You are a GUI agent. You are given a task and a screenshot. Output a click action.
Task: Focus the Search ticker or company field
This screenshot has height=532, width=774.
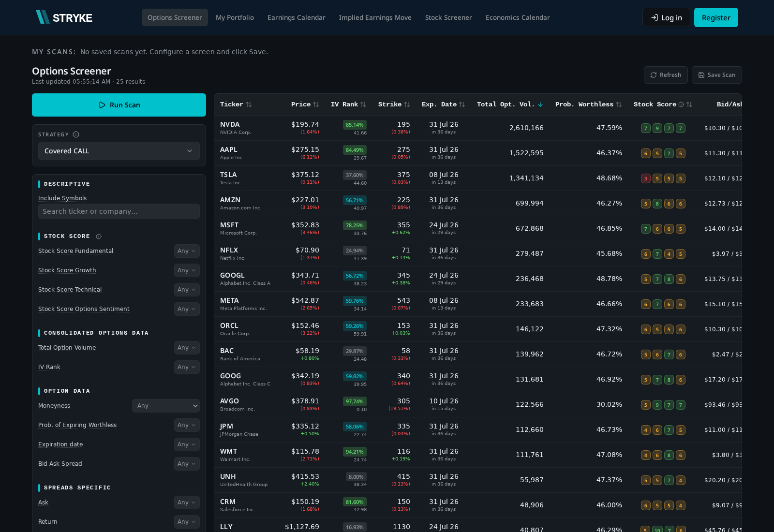coord(119,211)
